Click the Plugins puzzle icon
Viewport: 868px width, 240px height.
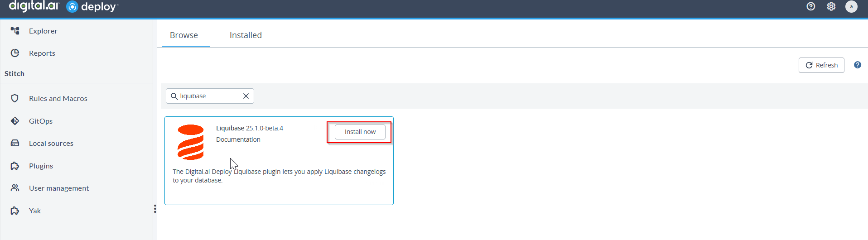(15, 166)
